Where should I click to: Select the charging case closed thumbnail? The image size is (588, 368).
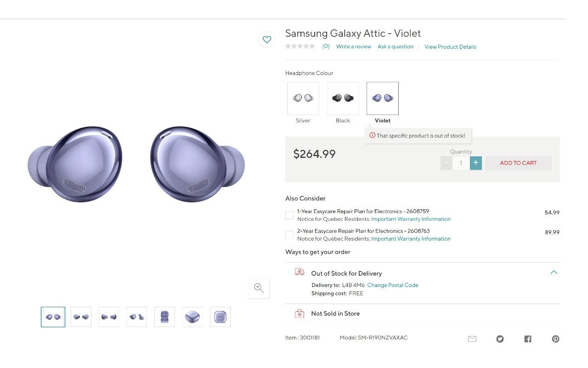pyautogui.click(x=192, y=317)
